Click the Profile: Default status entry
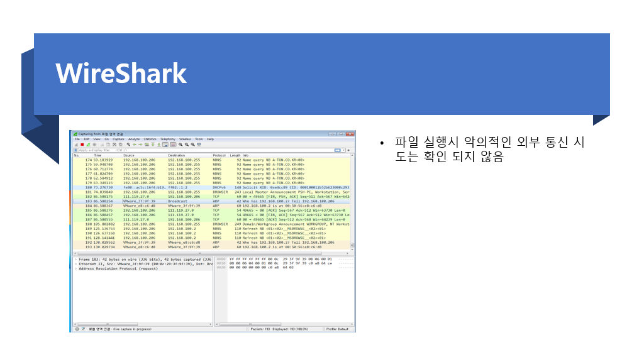This screenshot has height=362, width=644. coord(337,329)
